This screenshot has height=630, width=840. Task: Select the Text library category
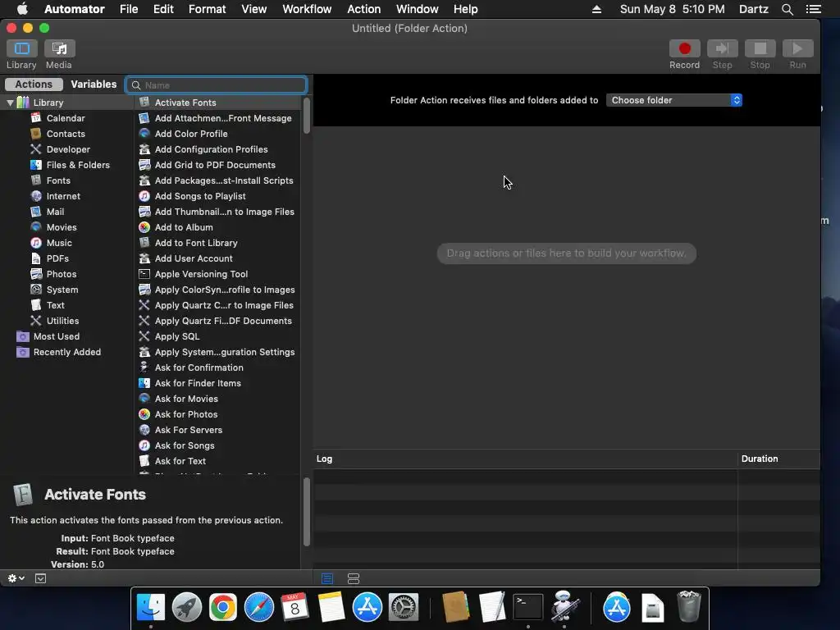tap(55, 305)
